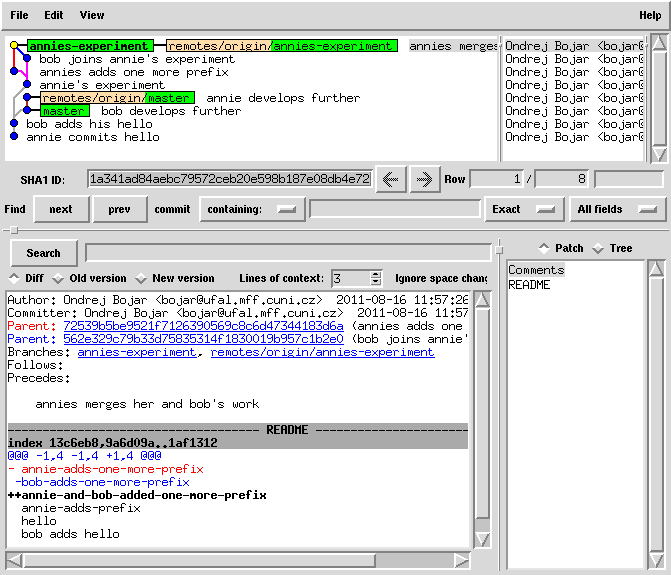Click the SHA1 ID input field
671x575 pixels.
tap(229, 179)
